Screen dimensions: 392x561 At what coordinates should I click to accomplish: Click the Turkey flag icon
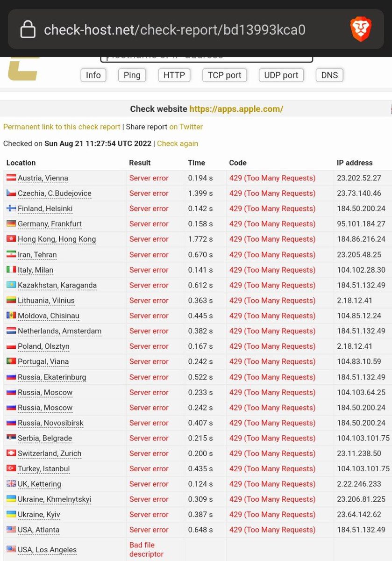11,468
